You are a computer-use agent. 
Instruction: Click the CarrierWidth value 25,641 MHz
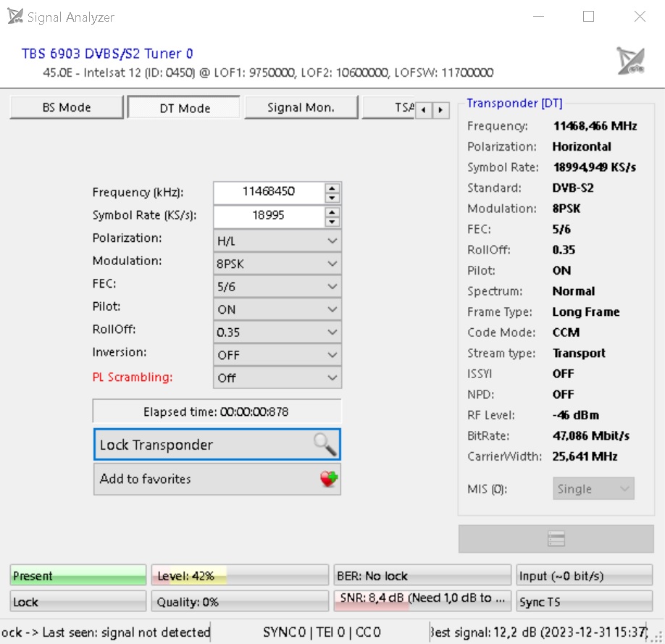585,456
